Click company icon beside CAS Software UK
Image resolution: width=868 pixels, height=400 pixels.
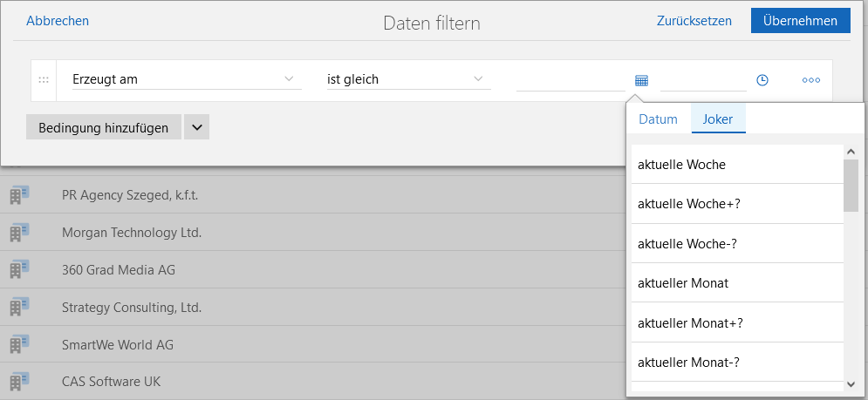coord(18,381)
